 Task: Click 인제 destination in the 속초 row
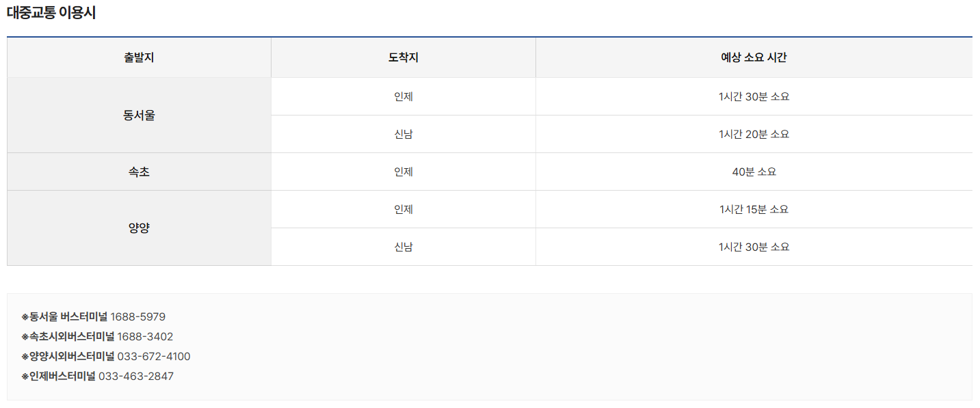(403, 172)
